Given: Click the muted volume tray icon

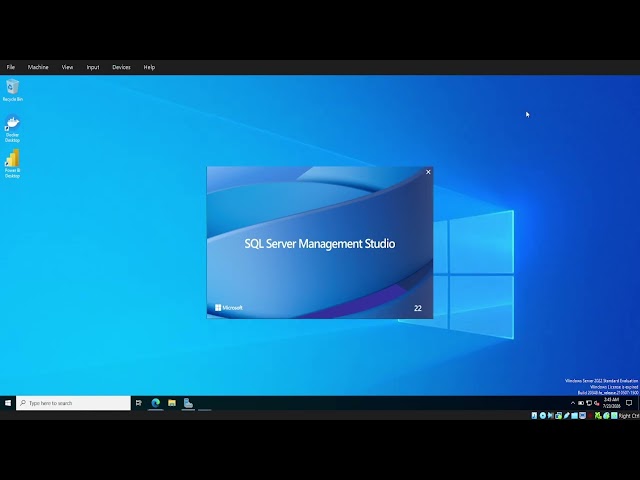Looking at the screenshot, I should click(597, 403).
